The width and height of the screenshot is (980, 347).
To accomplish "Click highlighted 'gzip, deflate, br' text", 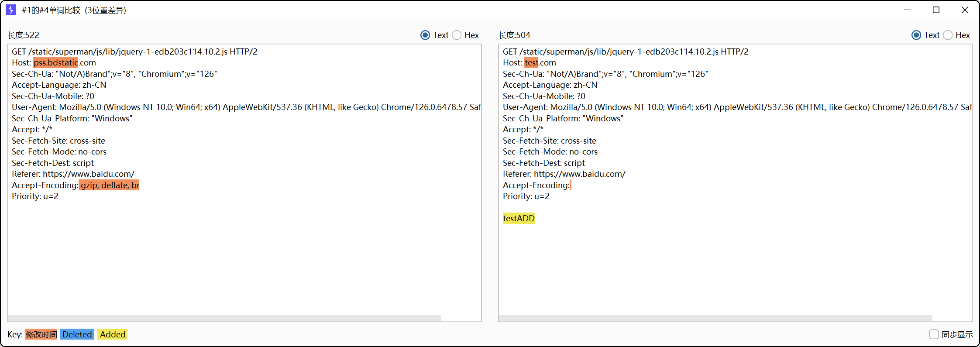I will (x=110, y=185).
